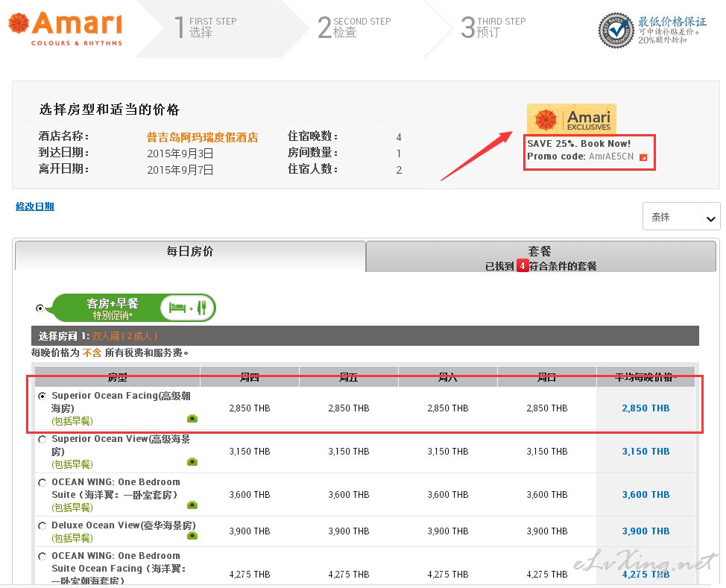Click the SAVE 25%. Book Now! text
The image size is (726, 588).
click(578, 144)
